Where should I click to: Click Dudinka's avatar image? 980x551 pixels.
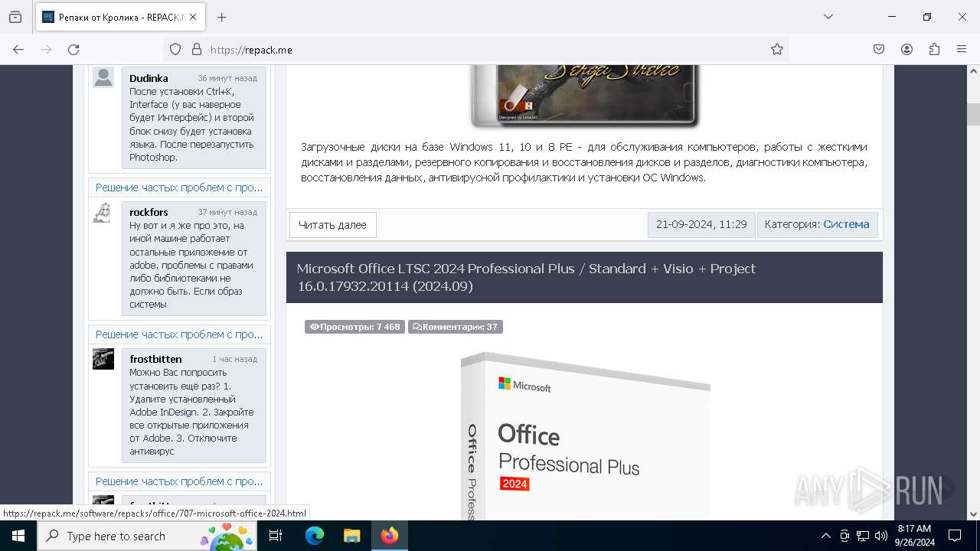[103, 77]
